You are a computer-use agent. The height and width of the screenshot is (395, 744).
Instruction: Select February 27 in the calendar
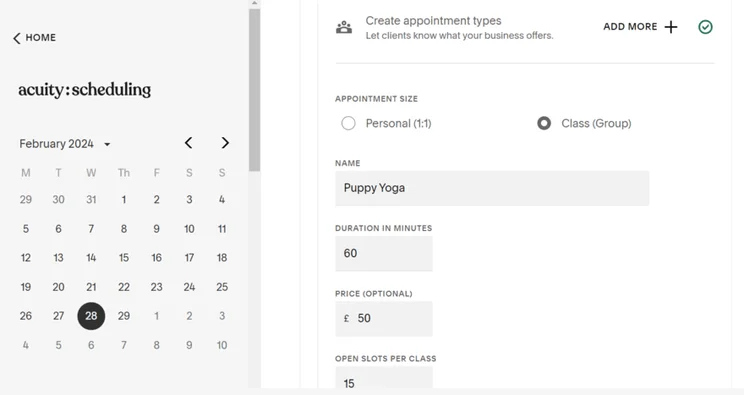point(58,316)
